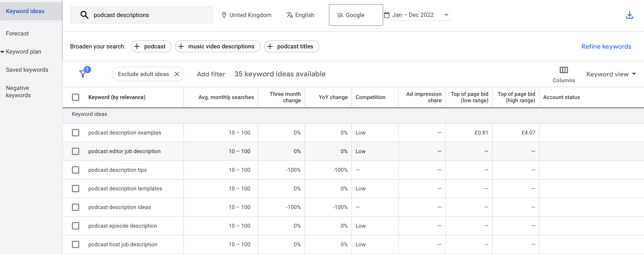The image size is (644, 254).
Task: Open the filter icon with badge
Action: pos(83,74)
